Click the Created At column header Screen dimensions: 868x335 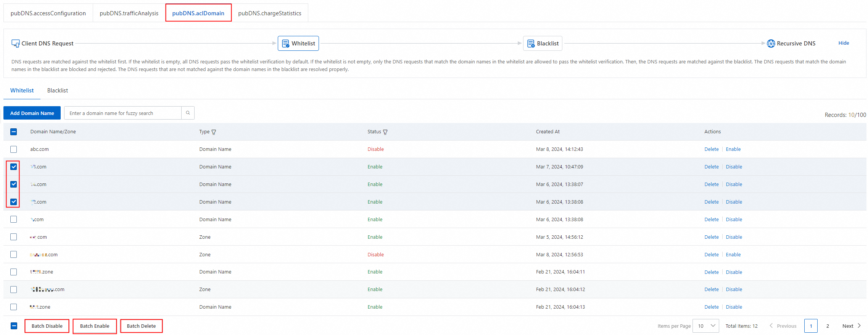click(x=548, y=132)
